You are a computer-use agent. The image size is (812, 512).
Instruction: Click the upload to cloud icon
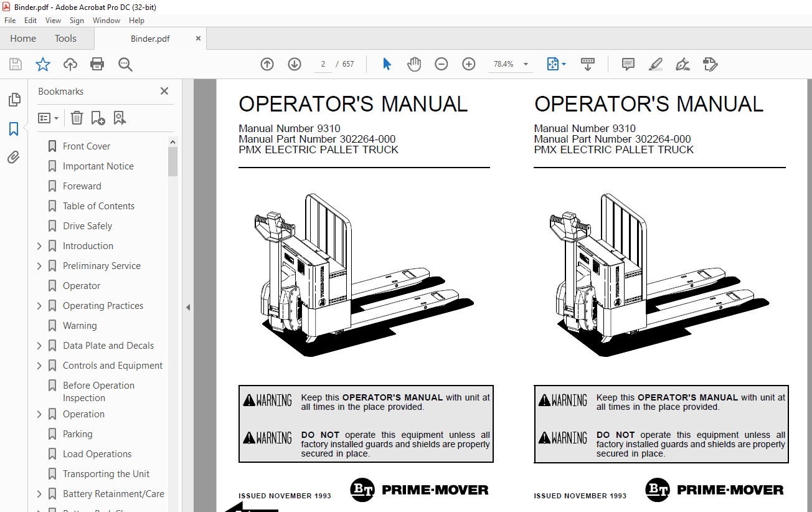pos(70,64)
